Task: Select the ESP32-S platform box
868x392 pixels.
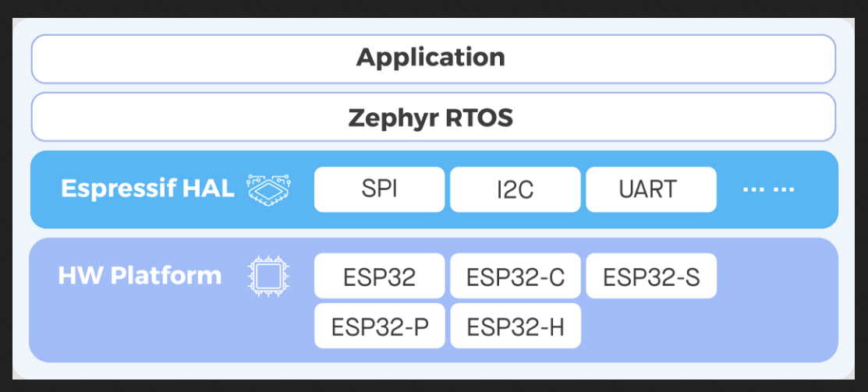Action: [x=651, y=276]
